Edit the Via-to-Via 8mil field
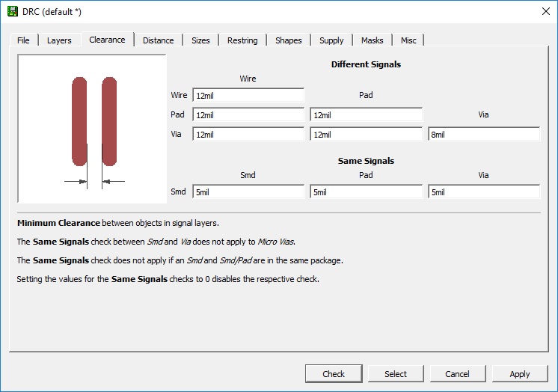 click(484, 135)
